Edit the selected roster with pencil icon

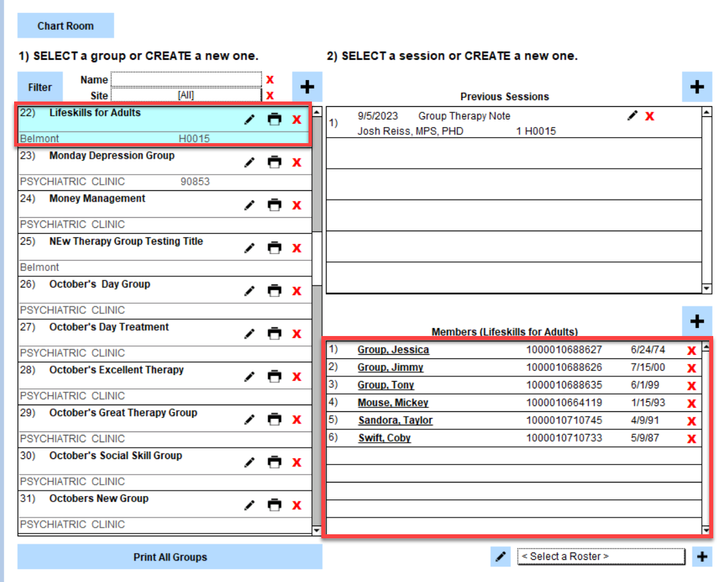[500, 556]
